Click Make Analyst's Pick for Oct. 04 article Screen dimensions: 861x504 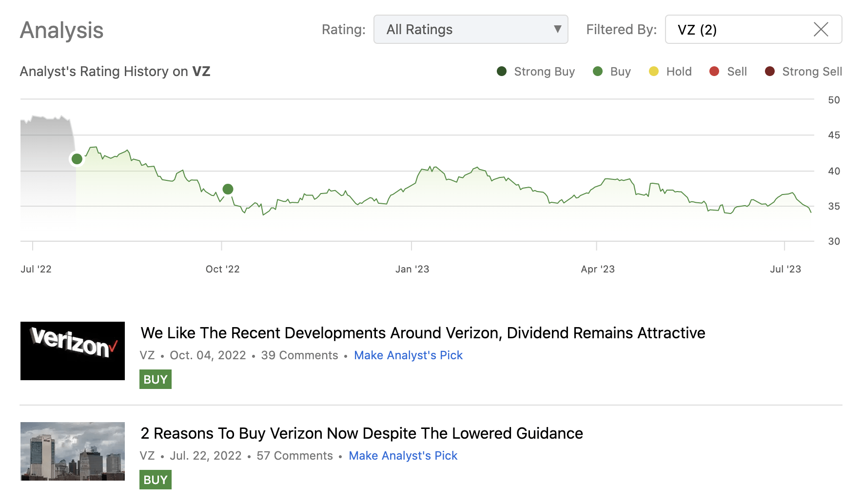point(408,355)
